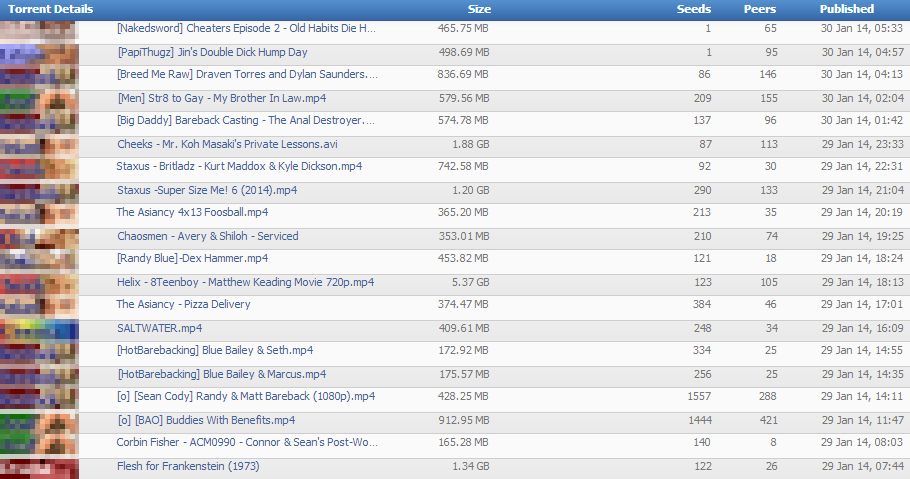Open The Asiancy - Pizza Delivery link
The width and height of the screenshot is (910, 479).
(183, 304)
